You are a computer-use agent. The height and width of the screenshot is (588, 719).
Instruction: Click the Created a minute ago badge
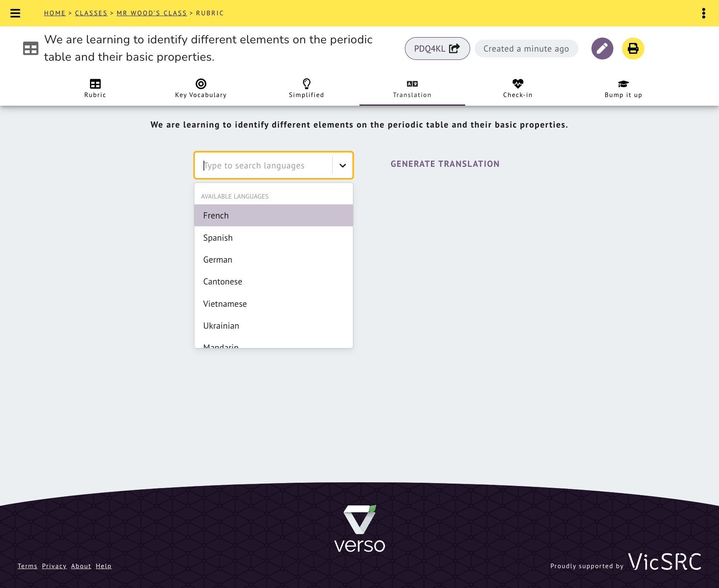pos(526,49)
